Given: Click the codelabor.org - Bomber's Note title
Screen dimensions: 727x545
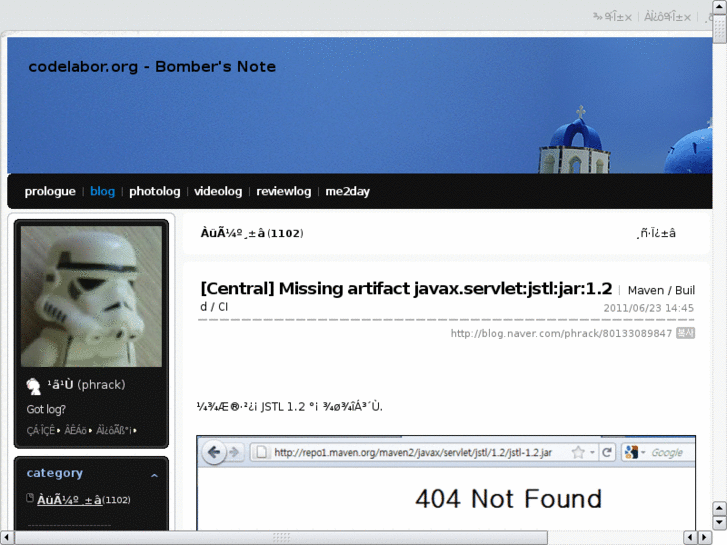Looking at the screenshot, I should pyautogui.click(x=152, y=67).
